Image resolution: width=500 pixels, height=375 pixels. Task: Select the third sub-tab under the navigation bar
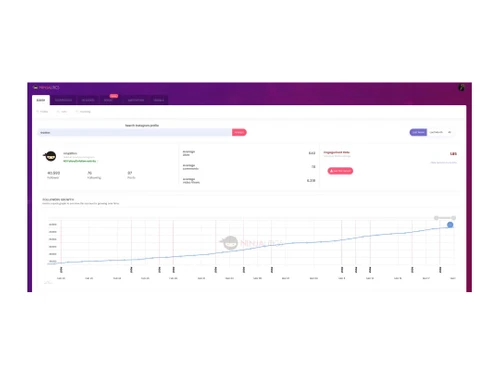click(x=83, y=112)
